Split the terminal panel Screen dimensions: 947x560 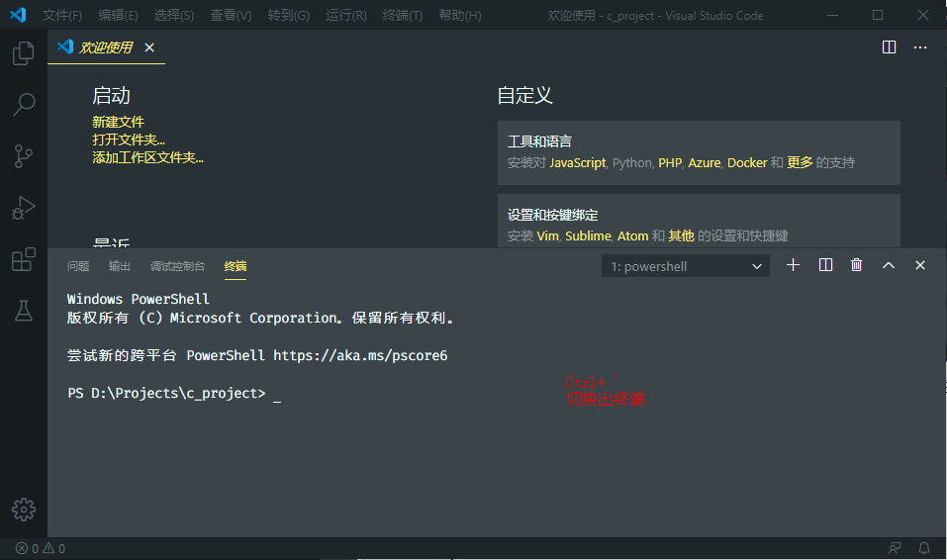pos(825,265)
